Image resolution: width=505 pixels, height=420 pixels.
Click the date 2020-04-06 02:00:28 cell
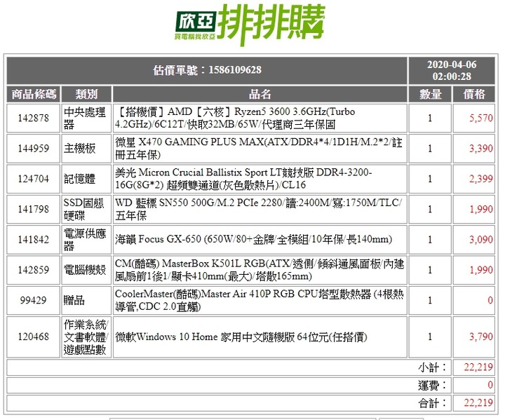(452, 71)
